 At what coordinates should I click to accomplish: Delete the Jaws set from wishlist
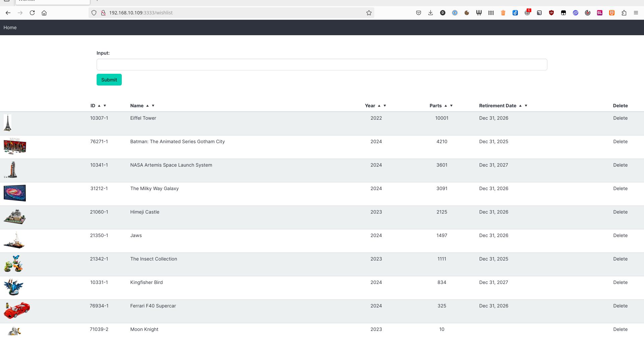[620, 235]
